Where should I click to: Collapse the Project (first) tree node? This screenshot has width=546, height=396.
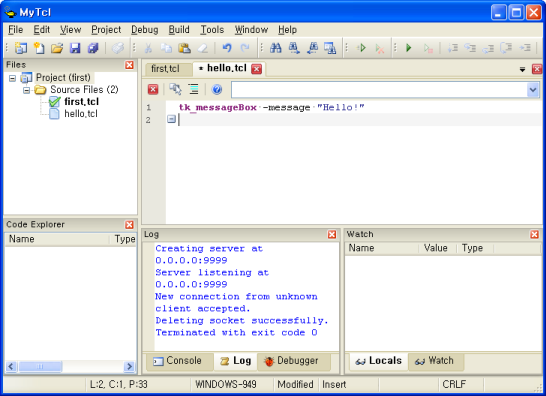click(12, 78)
